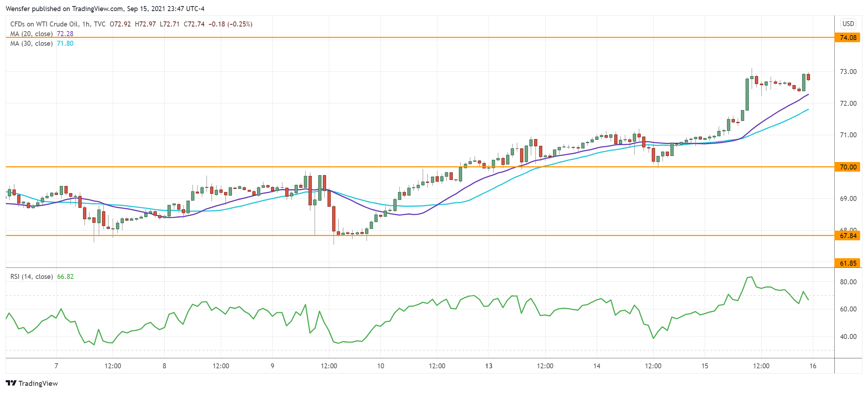The image size is (868, 393).
Task: Select the 74.08 orange price label
Action: (847, 38)
